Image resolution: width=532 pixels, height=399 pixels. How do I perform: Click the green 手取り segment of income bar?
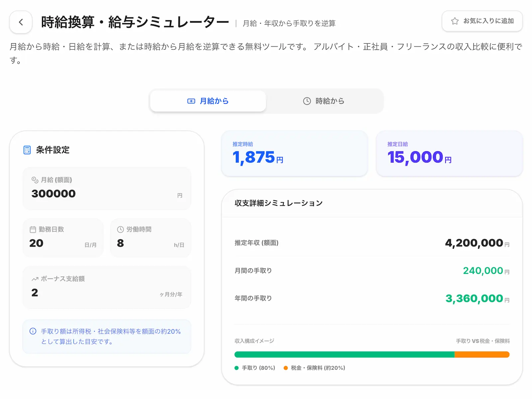(344, 354)
